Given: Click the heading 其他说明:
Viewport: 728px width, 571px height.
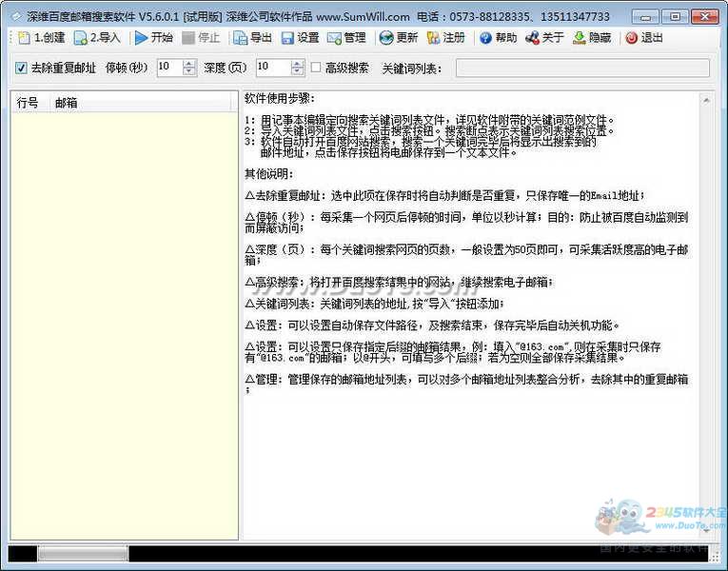Looking at the screenshot, I should tap(268, 174).
